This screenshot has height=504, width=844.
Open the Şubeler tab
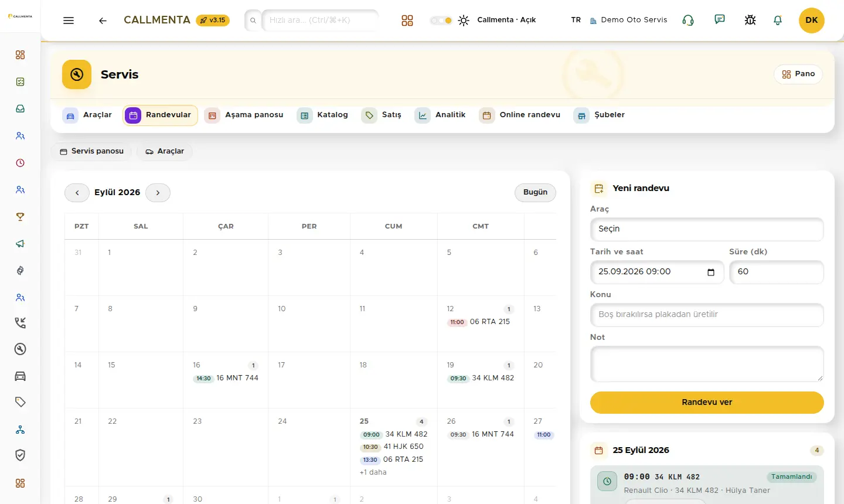coord(600,115)
